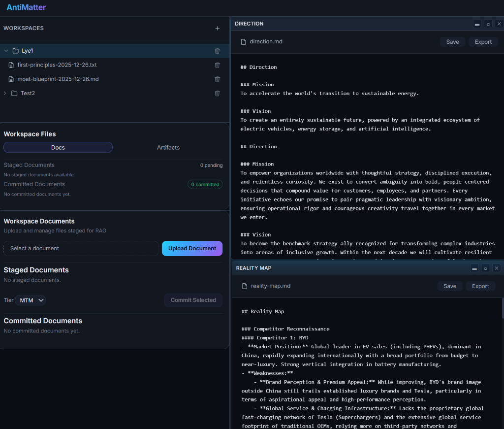Click the trash icon for first-principles-2025-12-26.txt
This screenshot has width=504, height=429.
pyautogui.click(x=217, y=65)
